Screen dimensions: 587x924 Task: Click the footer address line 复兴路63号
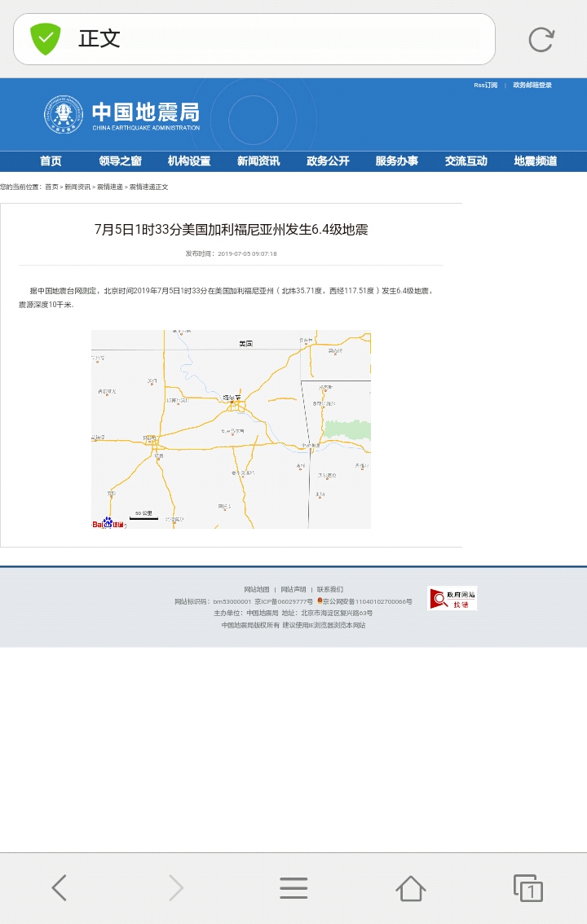click(x=327, y=613)
